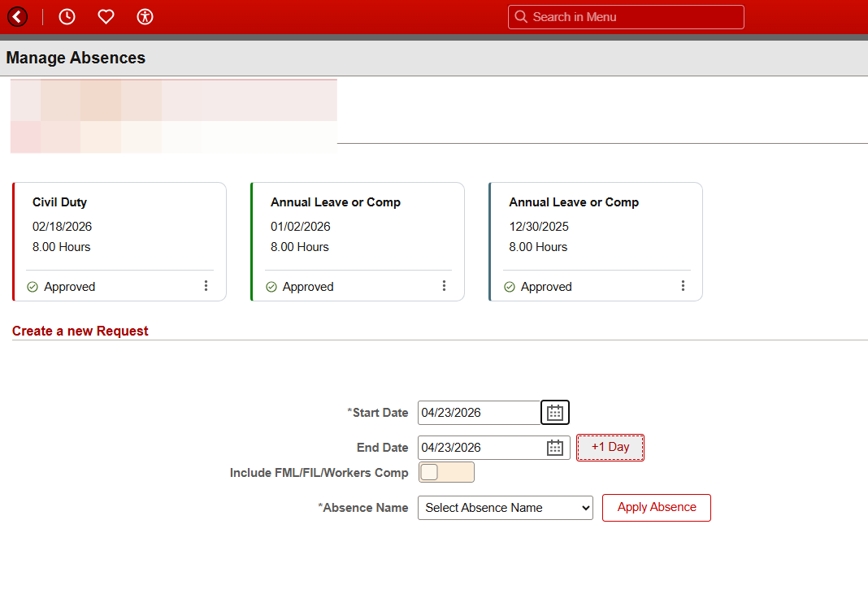Image resolution: width=868 pixels, height=598 pixels.
Task: Click Approved check icon on Civil Duty card
Action: coord(33,287)
